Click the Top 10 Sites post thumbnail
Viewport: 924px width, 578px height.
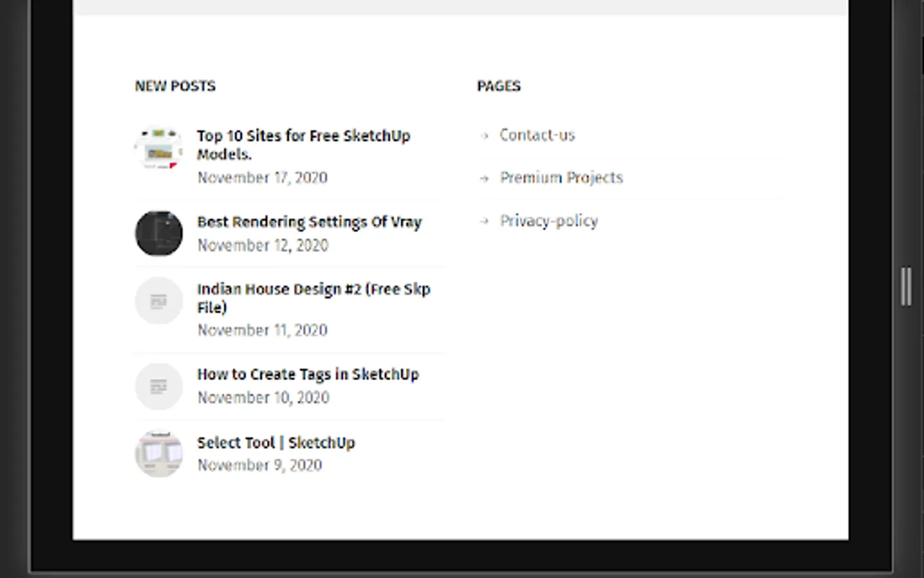[158, 148]
